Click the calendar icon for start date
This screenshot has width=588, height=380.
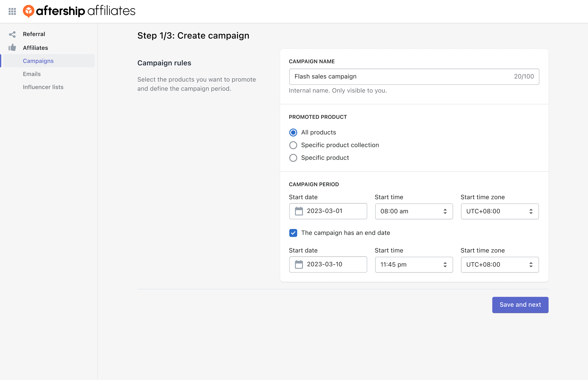[299, 211]
